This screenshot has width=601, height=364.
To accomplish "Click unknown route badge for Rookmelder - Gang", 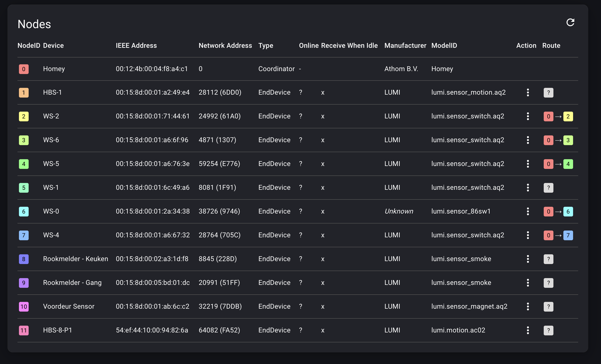I will pos(548,283).
